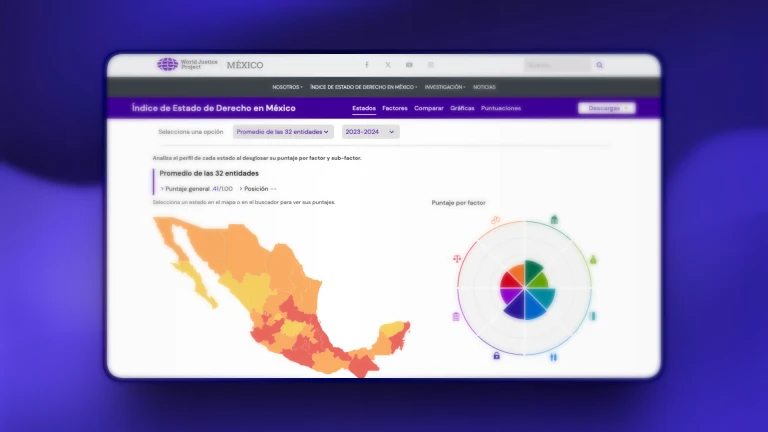
Task: Select the blue people factor icon
Action: pyautogui.click(x=553, y=357)
